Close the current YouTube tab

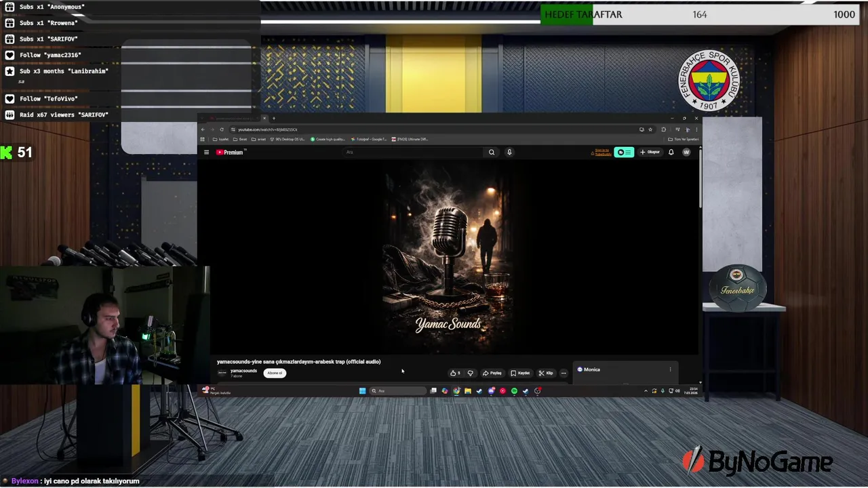pyautogui.click(x=264, y=118)
